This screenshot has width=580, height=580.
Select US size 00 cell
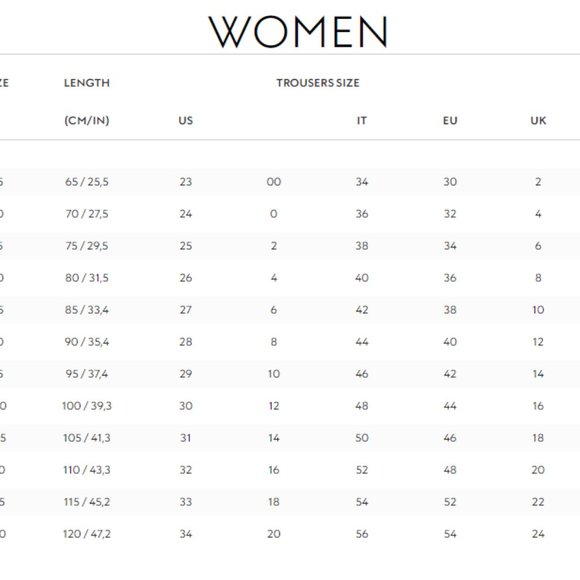(274, 182)
